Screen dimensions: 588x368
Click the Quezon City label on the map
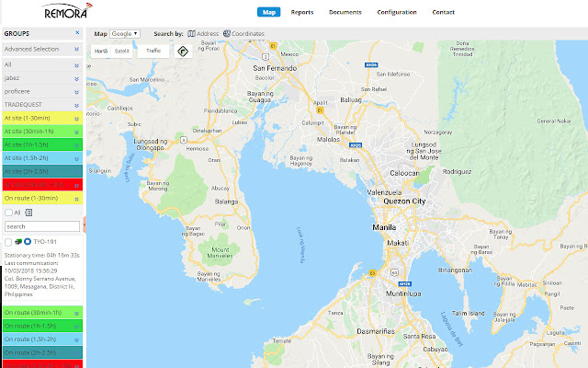click(x=404, y=201)
